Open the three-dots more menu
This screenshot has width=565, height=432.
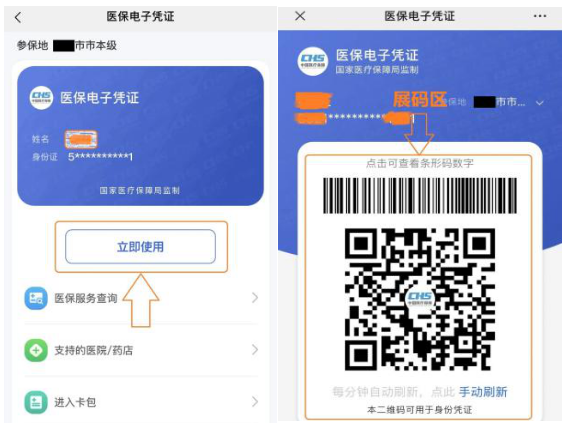point(540,16)
